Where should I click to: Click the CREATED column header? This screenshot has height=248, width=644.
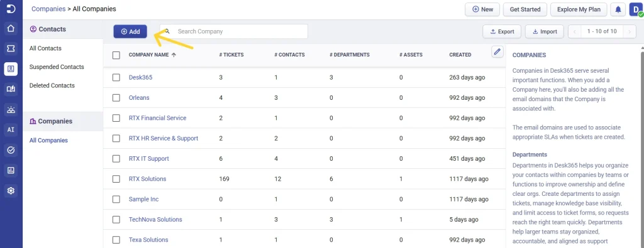coord(460,55)
